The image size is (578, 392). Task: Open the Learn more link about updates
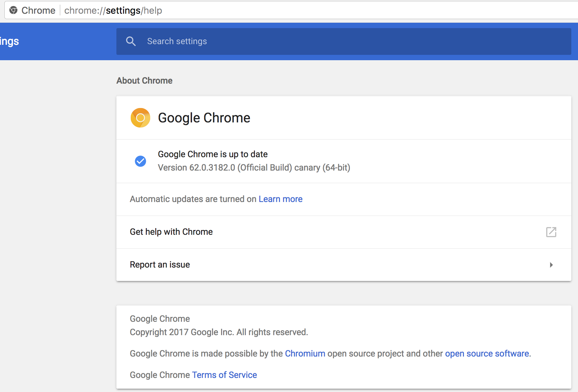280,199
